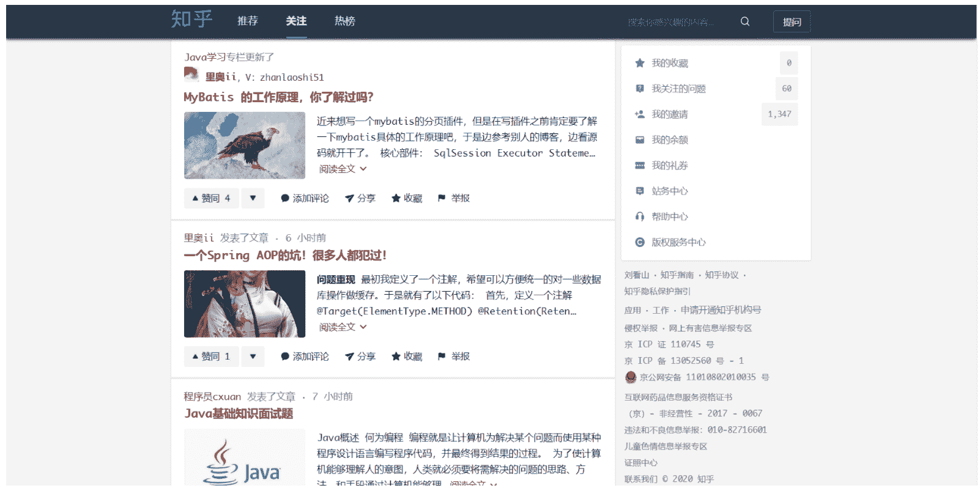Viewport: 980px width, 488px height.
Task: Switch to the 推荐 tab
Action: click(248, 21)
